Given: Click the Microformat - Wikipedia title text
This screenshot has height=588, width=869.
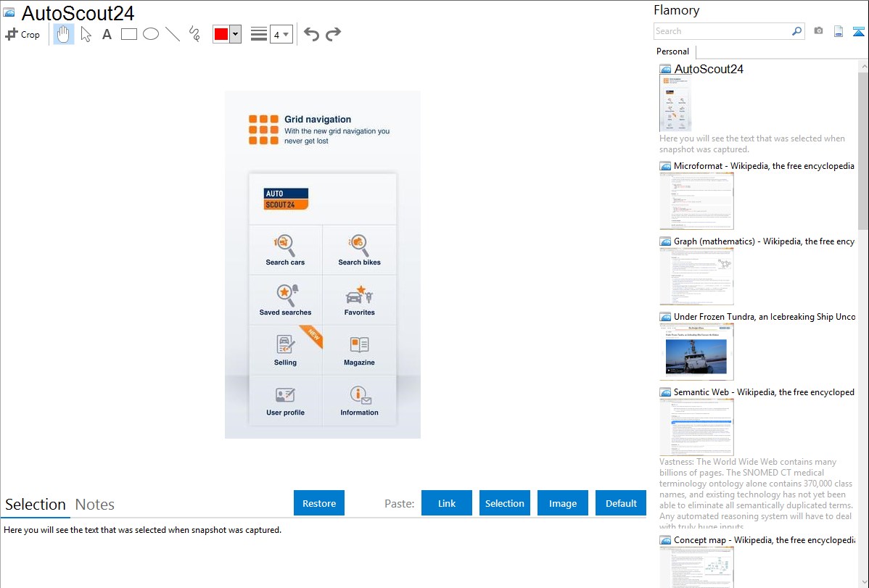Looking at the screenshot, I should pyautogui.click(x=764, y=166).
